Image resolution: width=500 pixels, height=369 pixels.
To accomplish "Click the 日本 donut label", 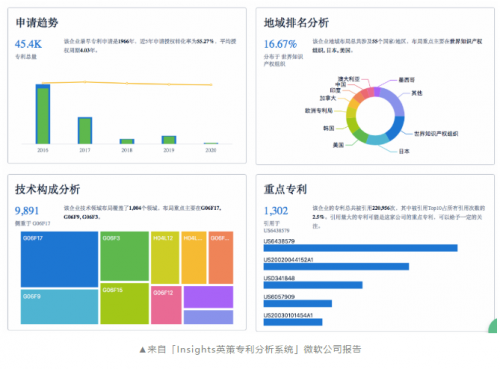I will point(404,151).
